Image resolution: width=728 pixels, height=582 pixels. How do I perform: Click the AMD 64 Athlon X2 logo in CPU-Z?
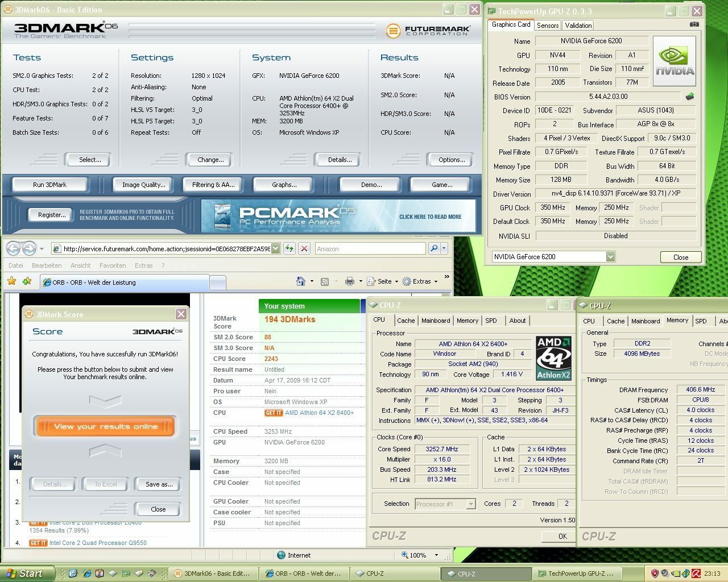coord(553,358)
